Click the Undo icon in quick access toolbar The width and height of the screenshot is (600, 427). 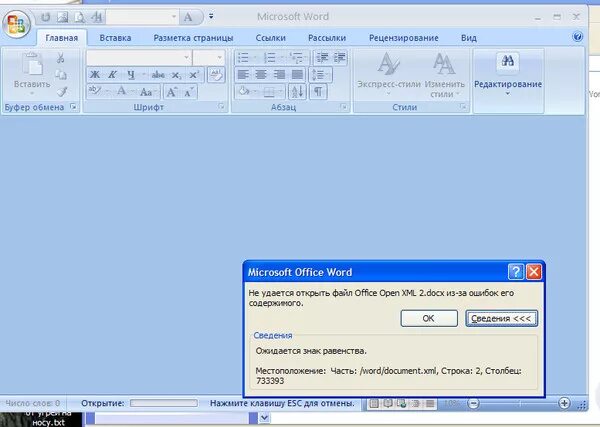point(46,17)
